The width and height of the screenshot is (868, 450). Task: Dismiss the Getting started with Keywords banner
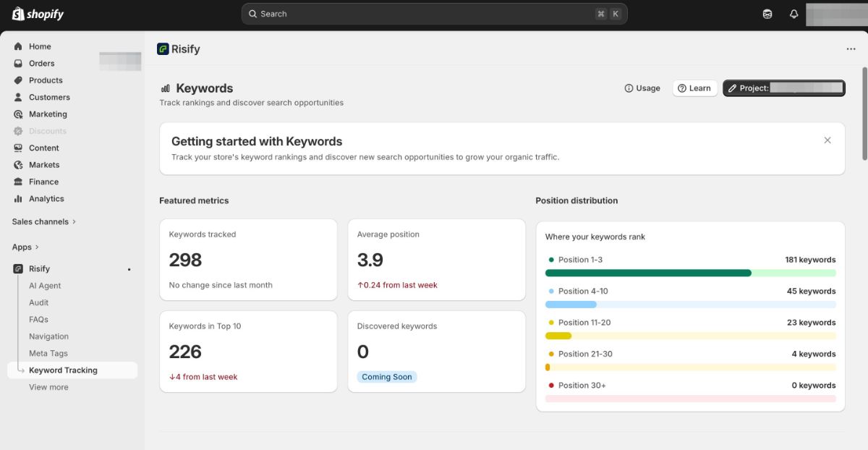827,140
